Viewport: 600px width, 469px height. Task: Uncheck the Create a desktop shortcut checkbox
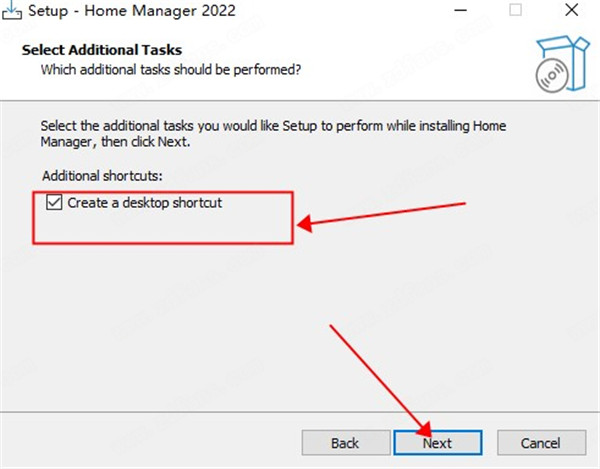[x=54, y=202]
